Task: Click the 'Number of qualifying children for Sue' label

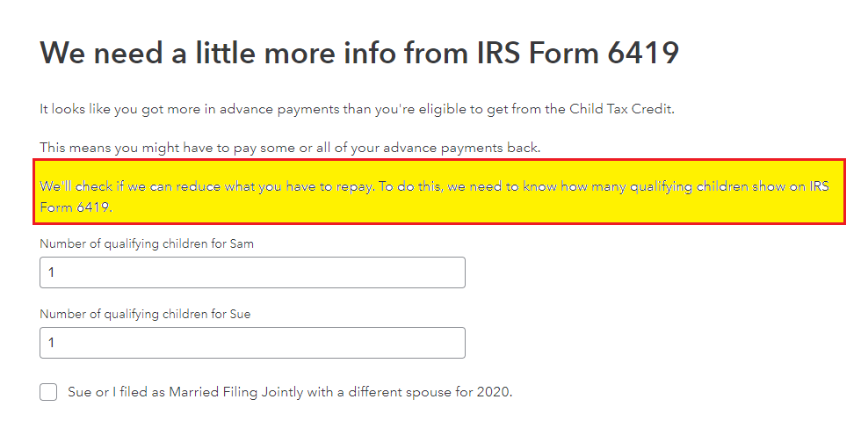Action: point(145,314)
